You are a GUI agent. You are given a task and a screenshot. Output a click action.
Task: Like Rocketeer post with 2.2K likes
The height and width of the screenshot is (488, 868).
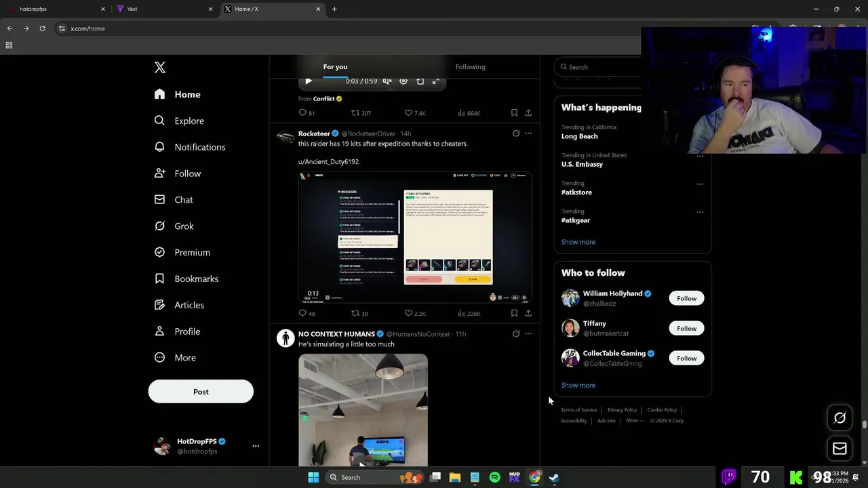tap(415, 313)
